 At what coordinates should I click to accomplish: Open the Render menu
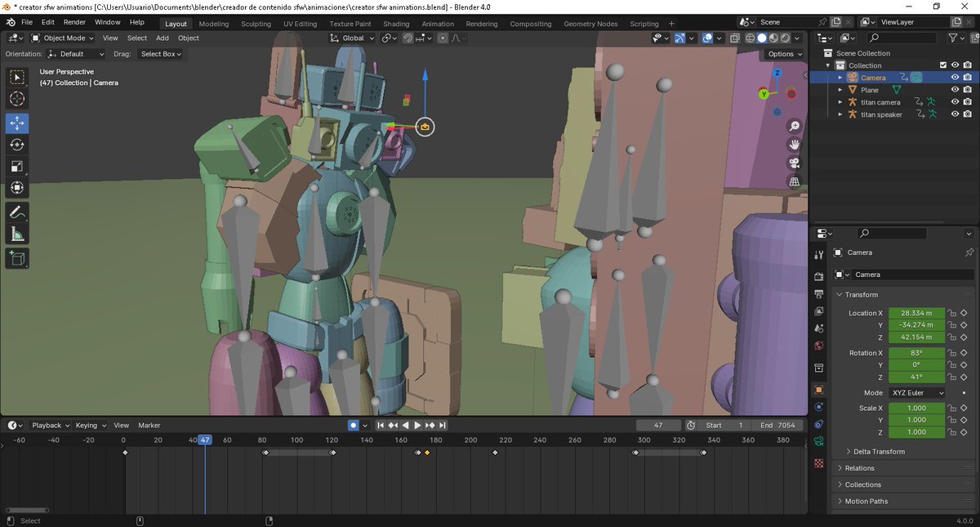coord(74,22)
